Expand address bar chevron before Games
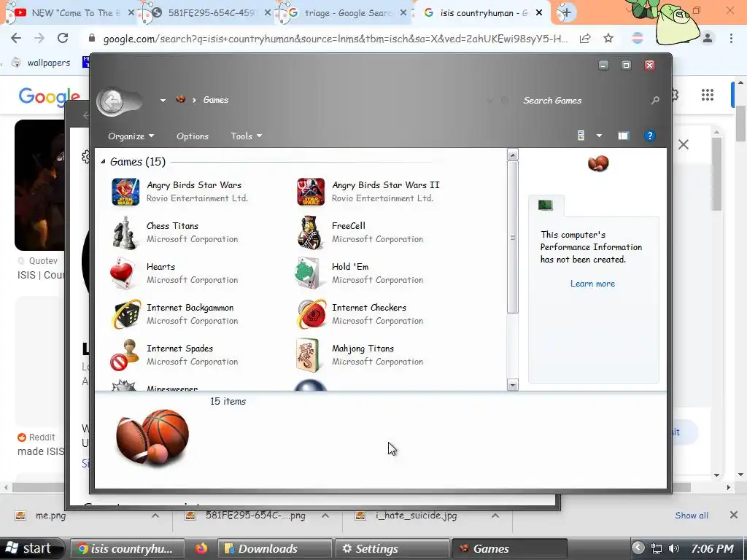Screen dimensions: 747x560 coord(194,100)
